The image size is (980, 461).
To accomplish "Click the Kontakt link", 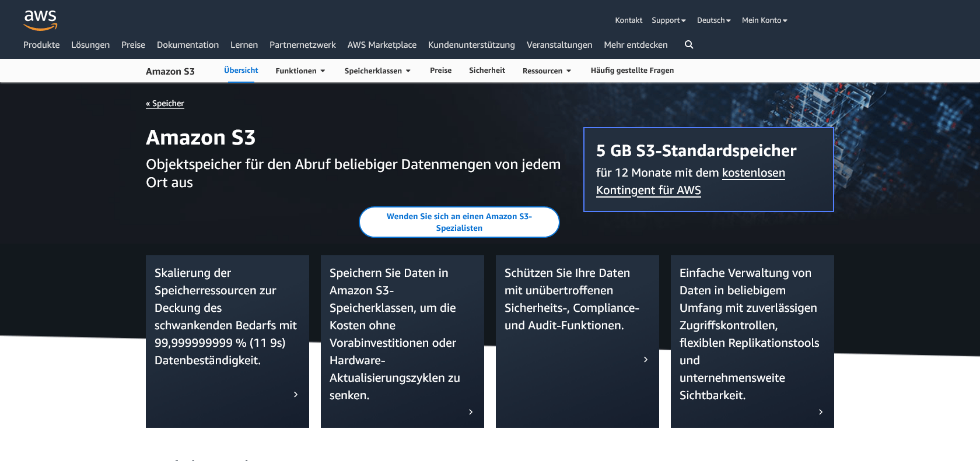I will pos(628,20).
